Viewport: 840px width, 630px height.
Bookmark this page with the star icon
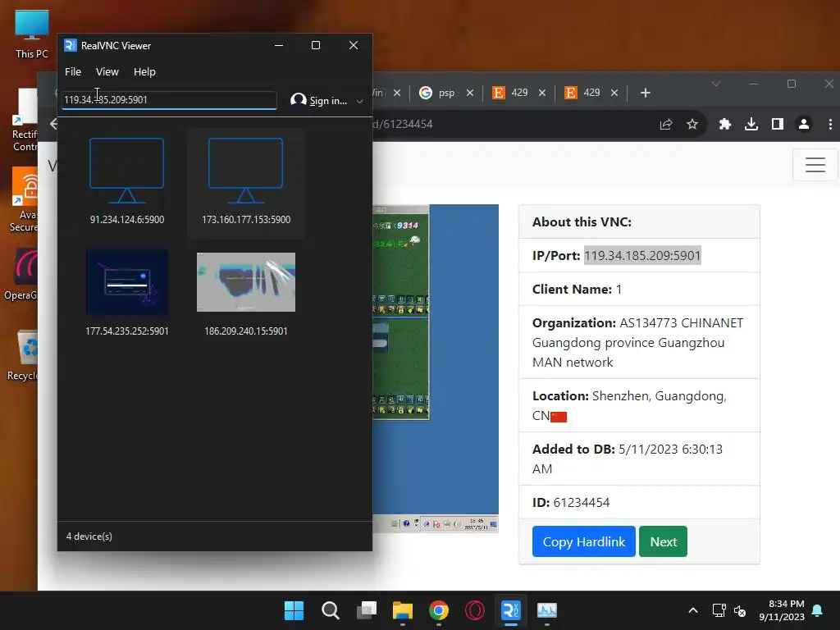click(x=692, y=125)
